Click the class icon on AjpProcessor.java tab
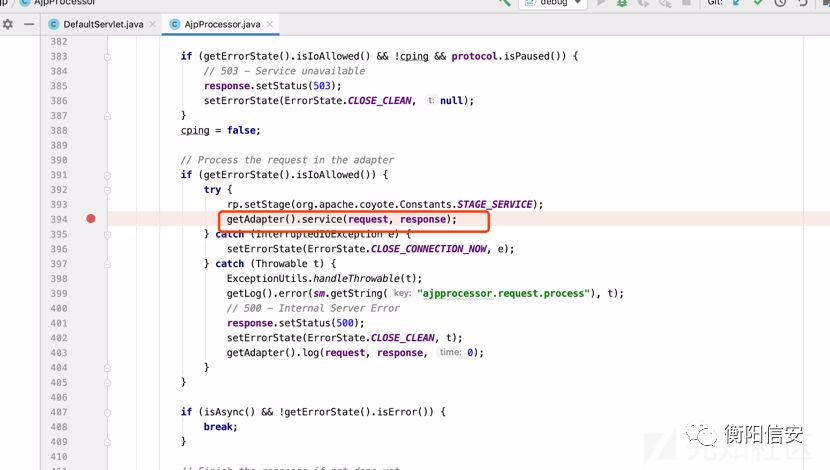Viewport: 830px width, 470px height. click(175, 24)
